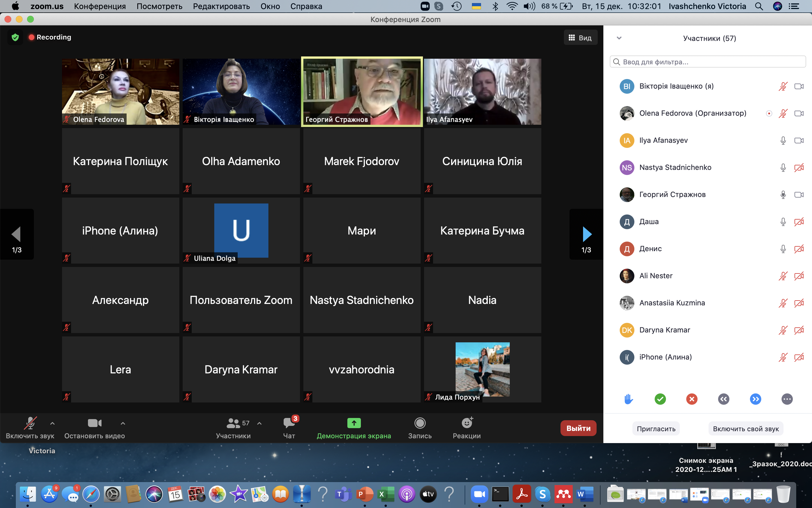812x508 pixels.
Task: Open Finder in the Dock
Action: pos(28,494)
